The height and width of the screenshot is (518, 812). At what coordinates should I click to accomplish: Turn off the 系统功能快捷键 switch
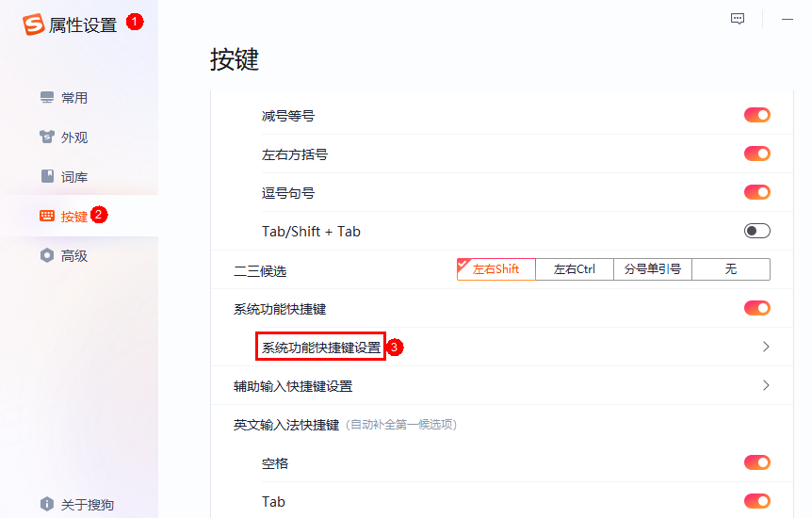(756, 308)
